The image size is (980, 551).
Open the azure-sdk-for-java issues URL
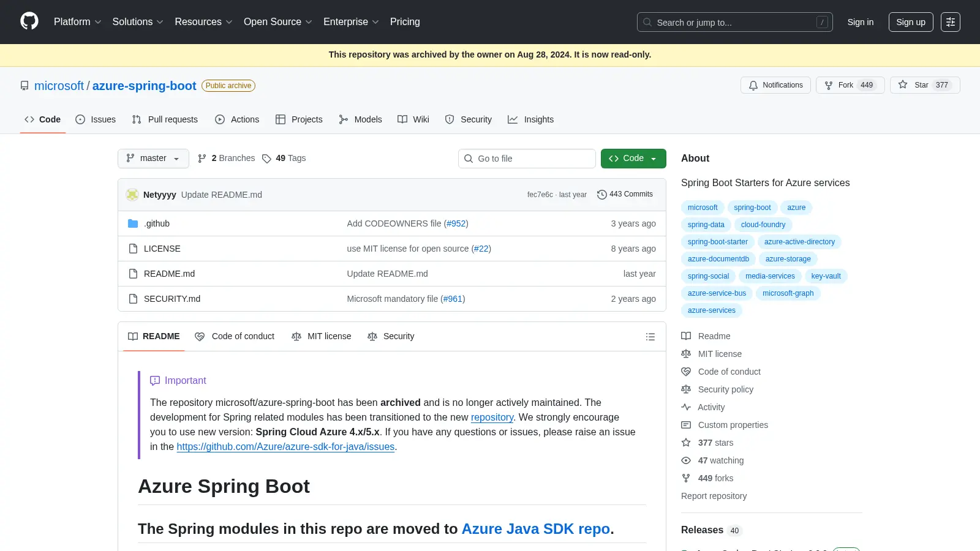pyautogui.click(x=285, y=447)
